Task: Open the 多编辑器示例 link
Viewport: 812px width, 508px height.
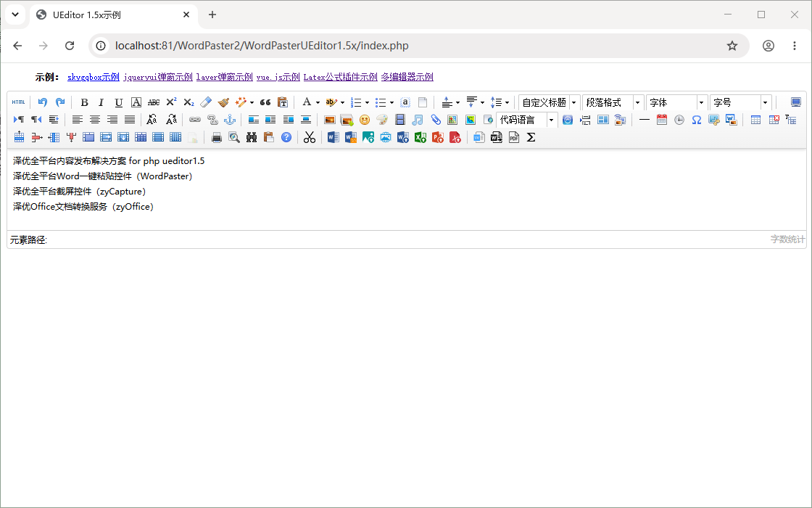Action: [407, 77]
